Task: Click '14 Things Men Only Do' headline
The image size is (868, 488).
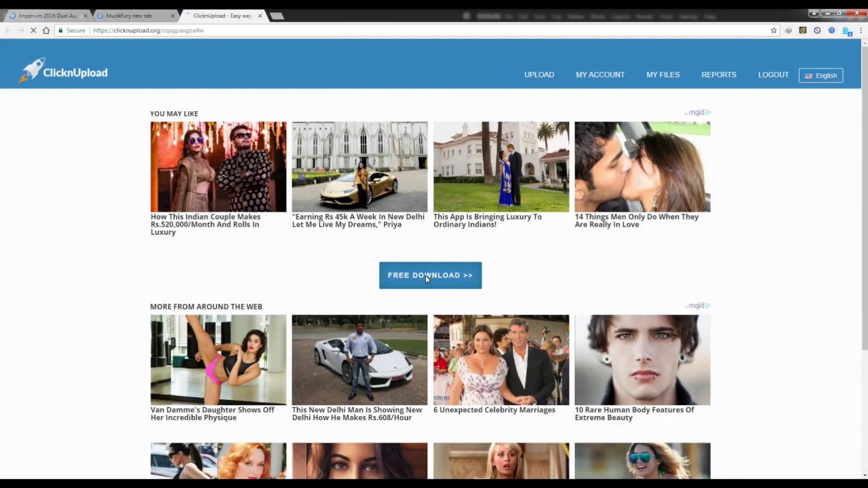Action: click(x=637, y=220)
